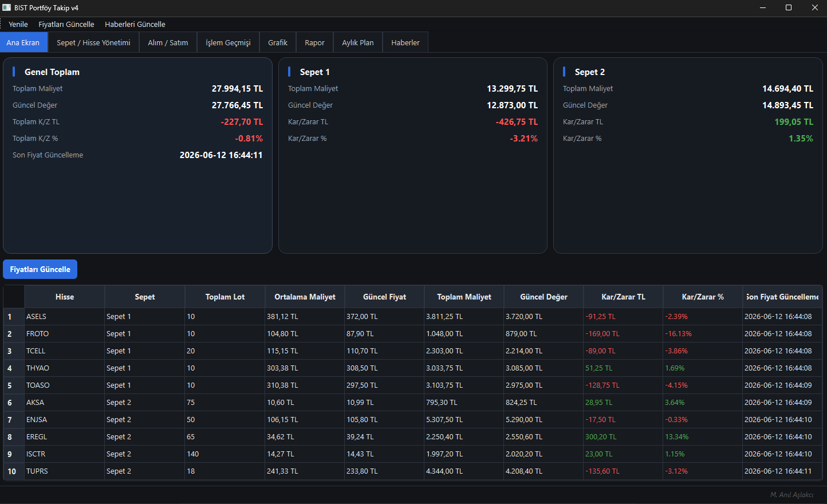
Task: Click the 300,20 TL profit cell
Action: click(x=623, y=437)
